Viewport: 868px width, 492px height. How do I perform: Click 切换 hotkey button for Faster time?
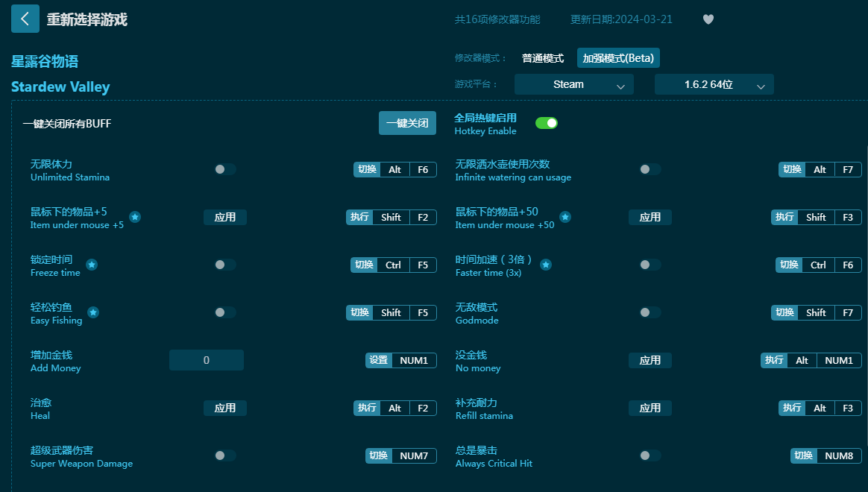[789, 265]
